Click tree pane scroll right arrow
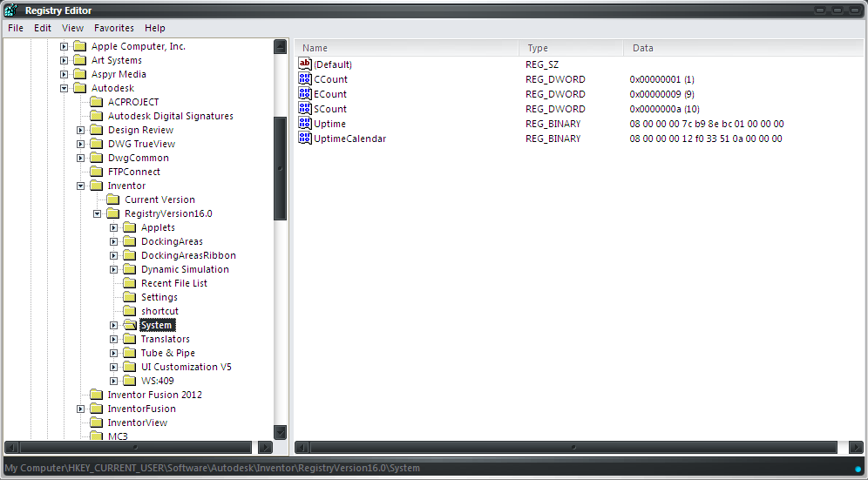868x480 pixels. pos(265,447)
